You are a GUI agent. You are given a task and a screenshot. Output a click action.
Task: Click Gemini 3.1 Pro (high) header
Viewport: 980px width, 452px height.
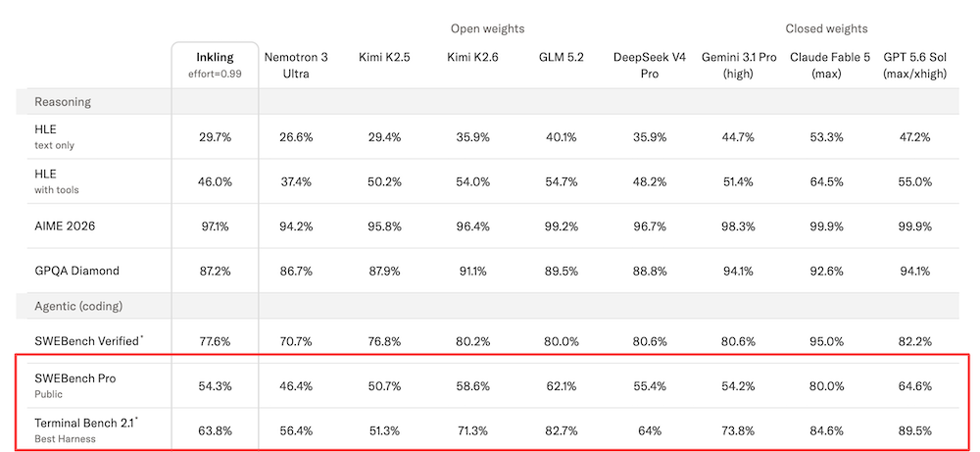(738, 65)
